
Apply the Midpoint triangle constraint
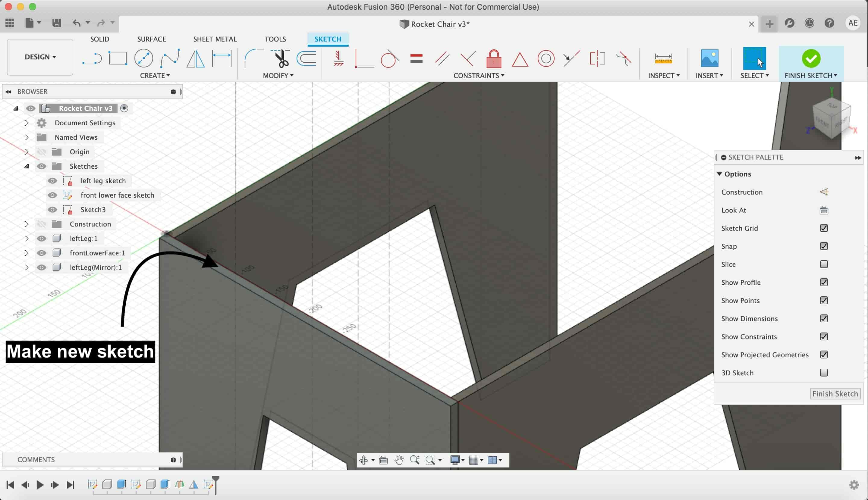point(520,59)
